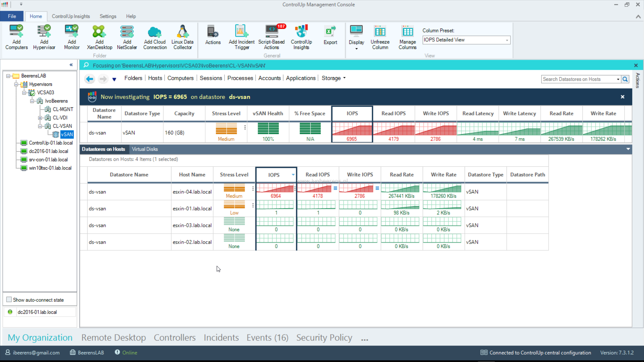Image resolution: width=644 pixels, height=362 pixels.
Task: Switch to Remote Desktop view
Action: click(113, 338)
